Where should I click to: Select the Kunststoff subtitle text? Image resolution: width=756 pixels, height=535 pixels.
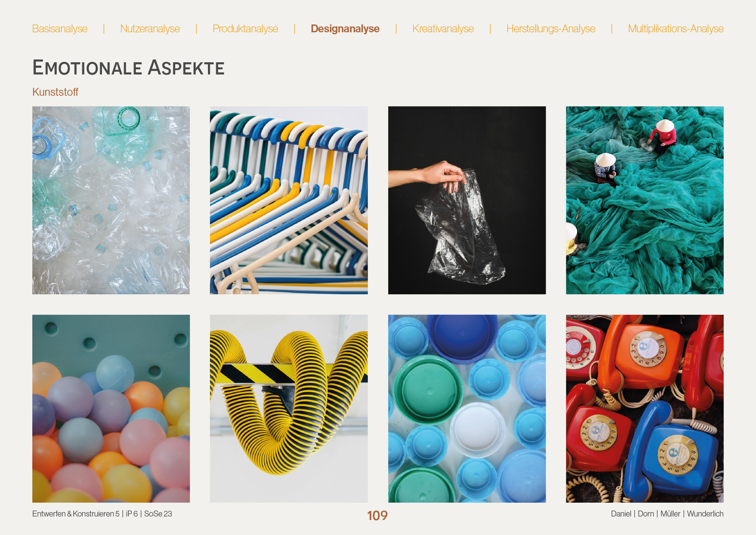55,92
